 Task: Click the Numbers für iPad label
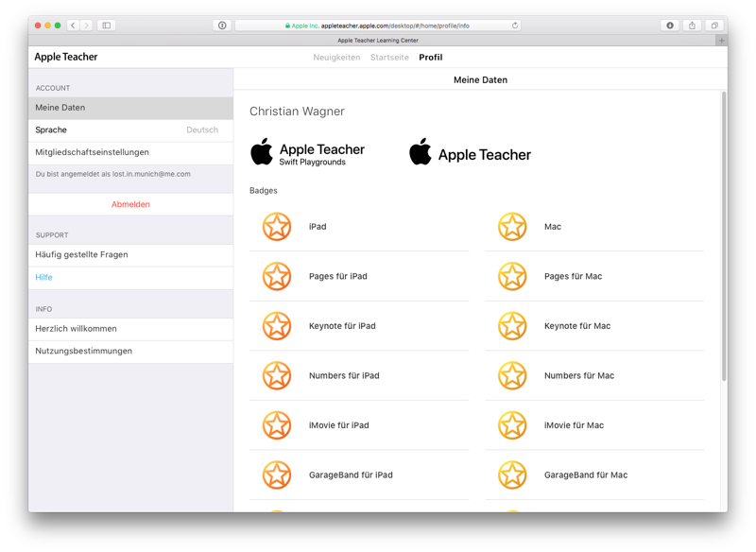(x=344, y=375)
